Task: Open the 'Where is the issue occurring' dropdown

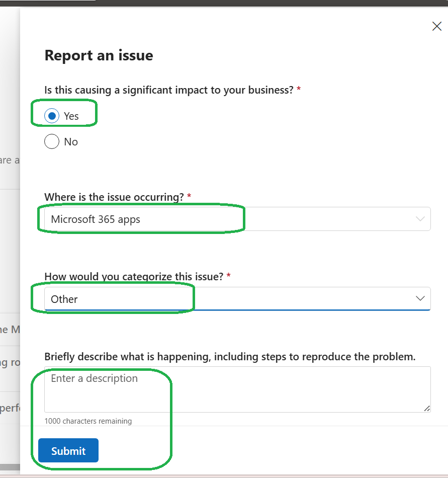Action: click(x=237, y=219)
